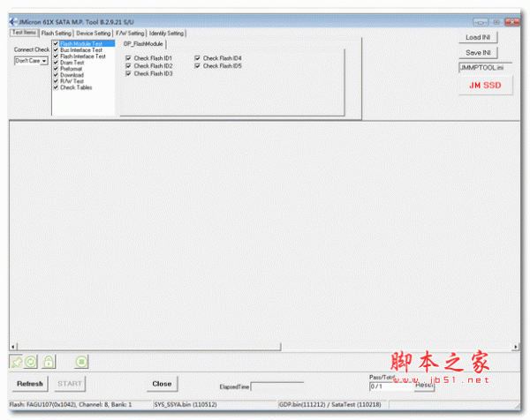Click the horizontal scrollbar left arrow
This screenshot has height=420, width=530.
pyautogui.click(x=13, y=347)
